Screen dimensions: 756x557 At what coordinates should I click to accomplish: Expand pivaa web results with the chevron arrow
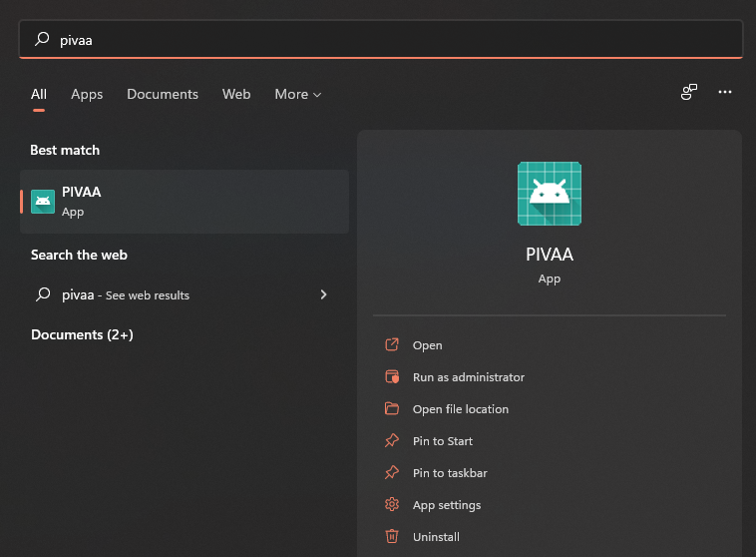click(323, 294)
